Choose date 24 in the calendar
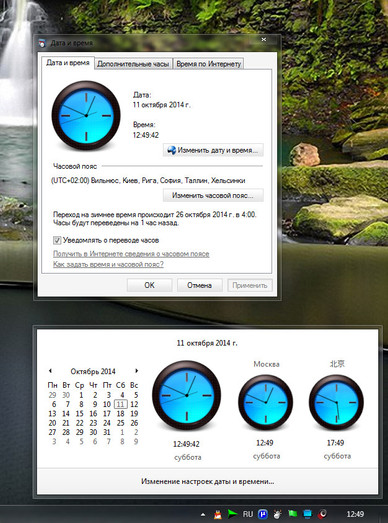 pos(107,423)
